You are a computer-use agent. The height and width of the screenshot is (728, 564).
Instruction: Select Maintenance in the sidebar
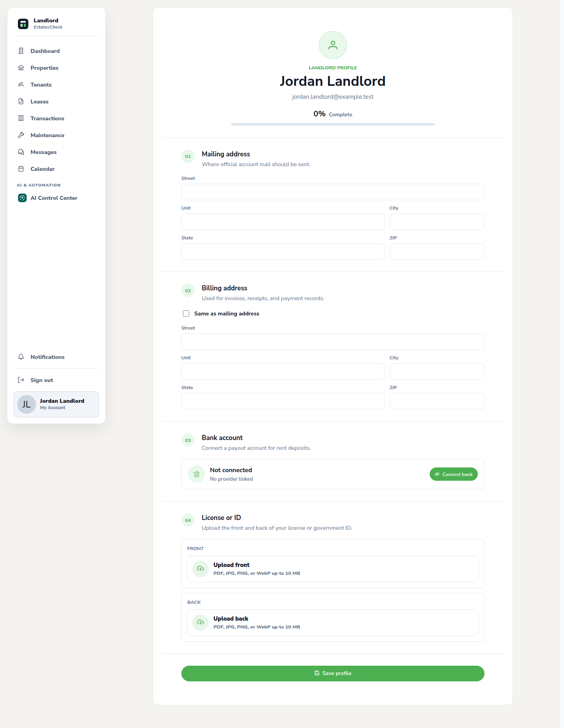click(x=56, y=135)
